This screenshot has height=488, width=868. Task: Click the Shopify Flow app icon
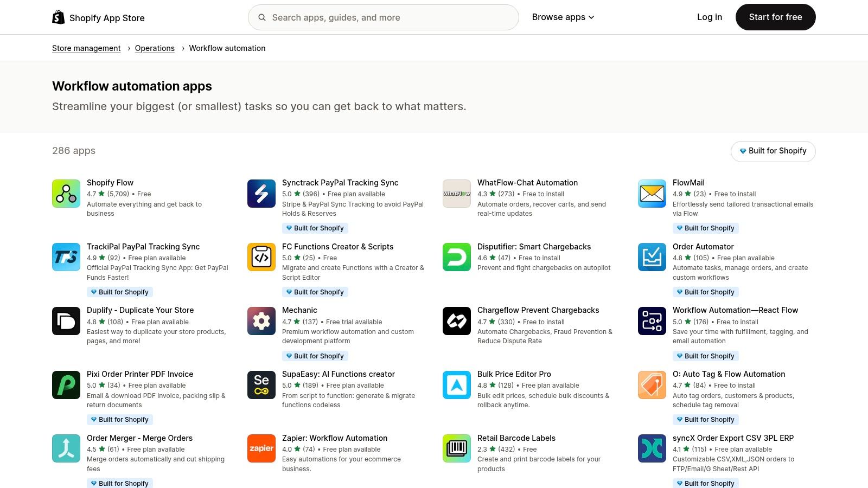click(66, 193)
